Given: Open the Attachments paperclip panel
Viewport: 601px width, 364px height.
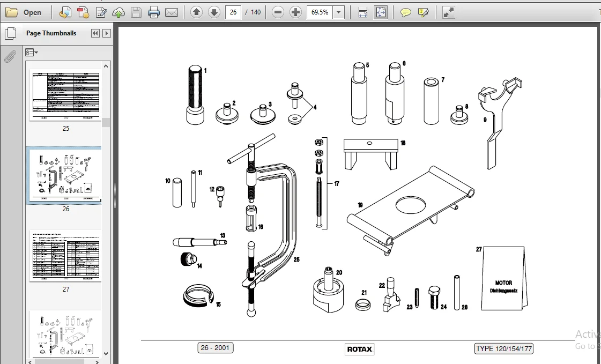Looking at the screenshot, I should [x=10, y=57].
